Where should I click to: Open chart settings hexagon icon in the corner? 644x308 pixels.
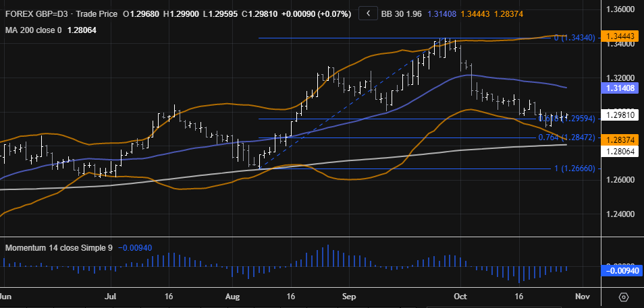(624, 297)
